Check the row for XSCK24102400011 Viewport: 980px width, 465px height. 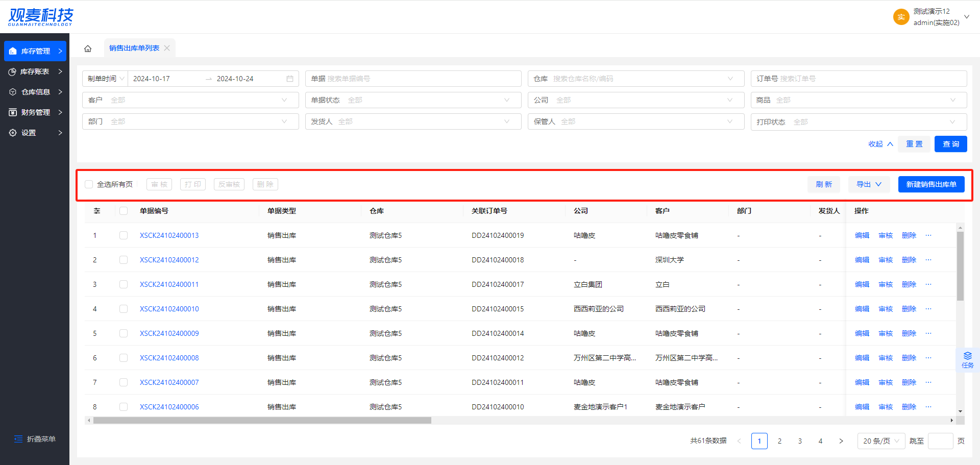(124, 284)
